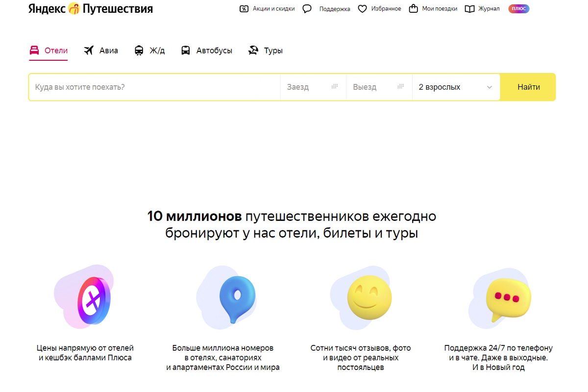
Task: Click the Акции и скидки percent icon
Action: [244, 9]
